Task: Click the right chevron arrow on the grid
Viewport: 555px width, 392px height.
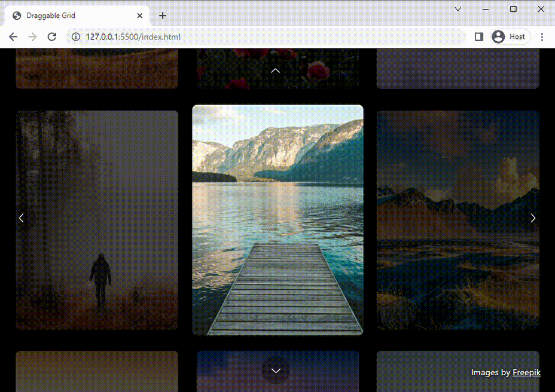Action: click(x=533, y=218)
